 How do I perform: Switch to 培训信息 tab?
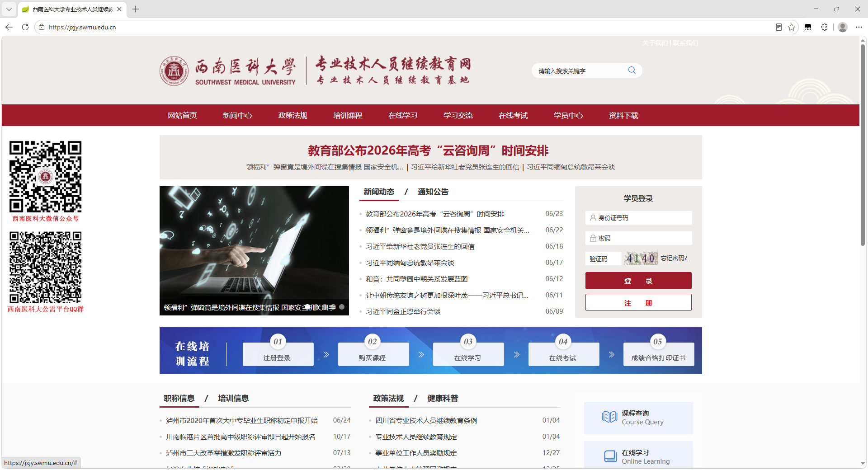pos(233,398)
